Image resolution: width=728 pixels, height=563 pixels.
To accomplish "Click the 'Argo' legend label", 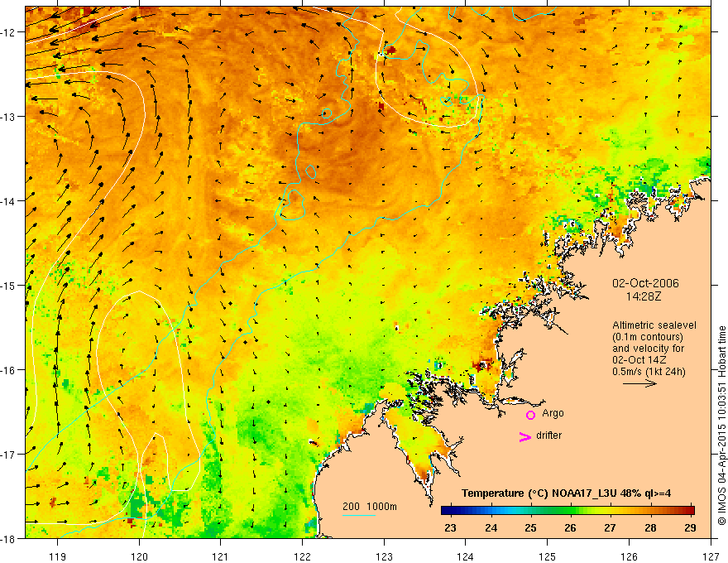I will coord(553,413).
